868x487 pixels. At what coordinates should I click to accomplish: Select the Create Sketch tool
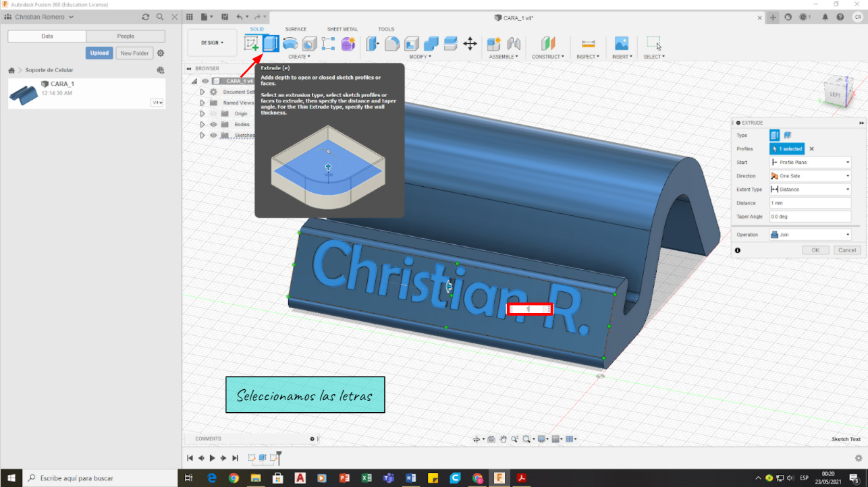coord(251,44)
